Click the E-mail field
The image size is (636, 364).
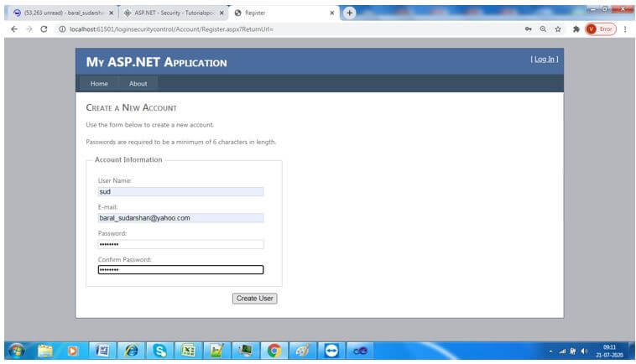tap(180, 218)
